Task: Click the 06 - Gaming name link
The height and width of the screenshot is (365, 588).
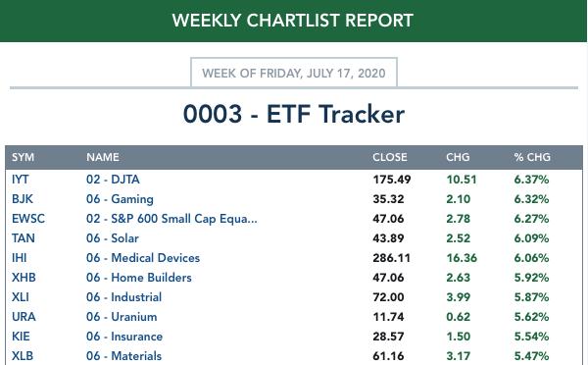Action: pyautogui.click(x=120, y=199)
